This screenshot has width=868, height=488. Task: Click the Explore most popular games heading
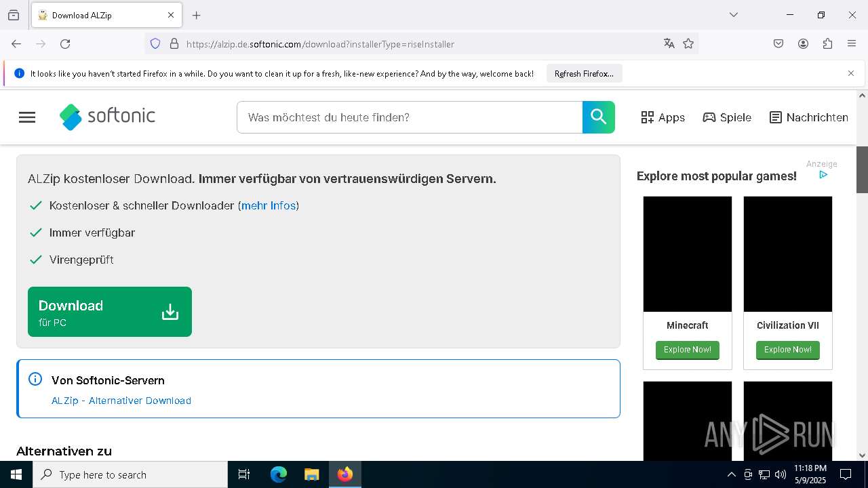point(717,176)
